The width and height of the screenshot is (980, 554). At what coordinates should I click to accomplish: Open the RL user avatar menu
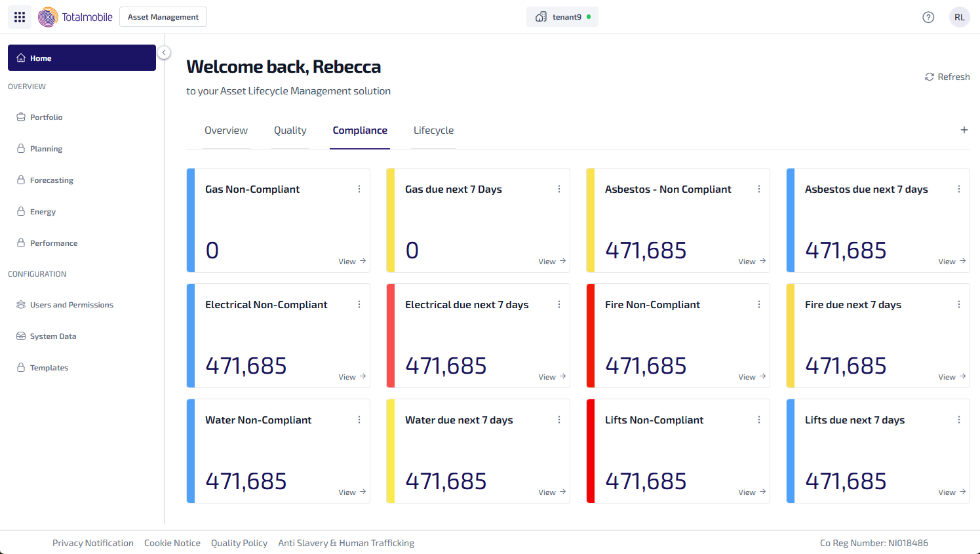tap(959, 17)
